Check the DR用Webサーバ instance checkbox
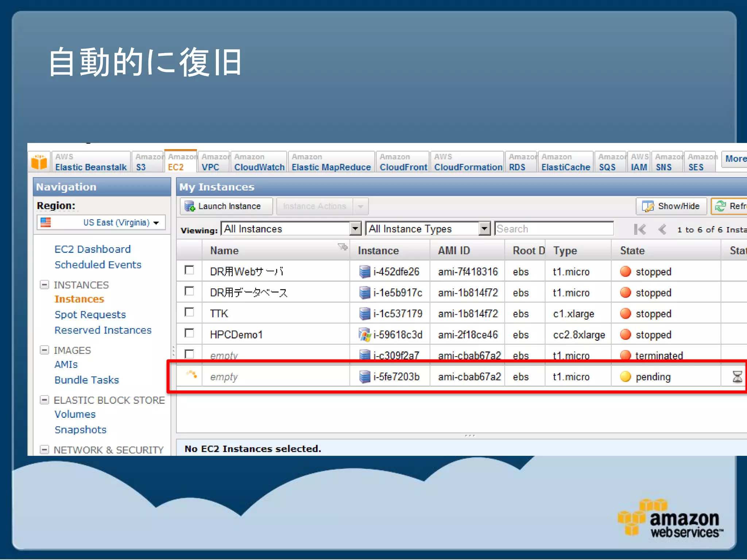The image size is (747, 560). 189,270
